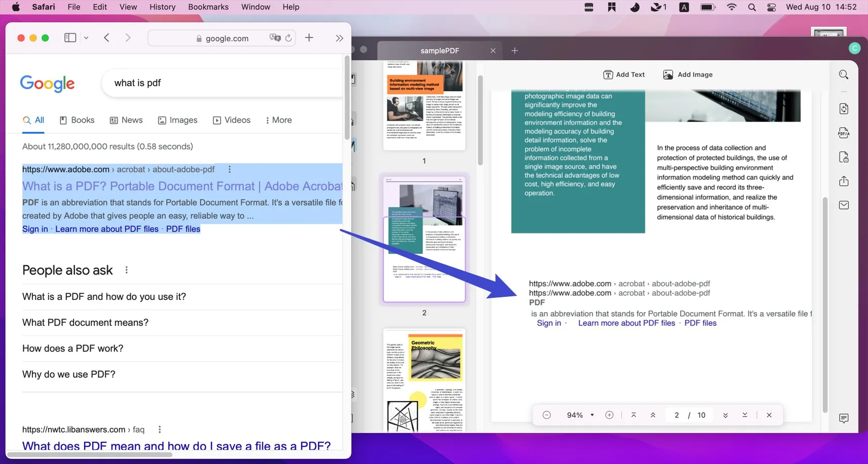Click the protect PDF lock icon

tap(844, 157)
